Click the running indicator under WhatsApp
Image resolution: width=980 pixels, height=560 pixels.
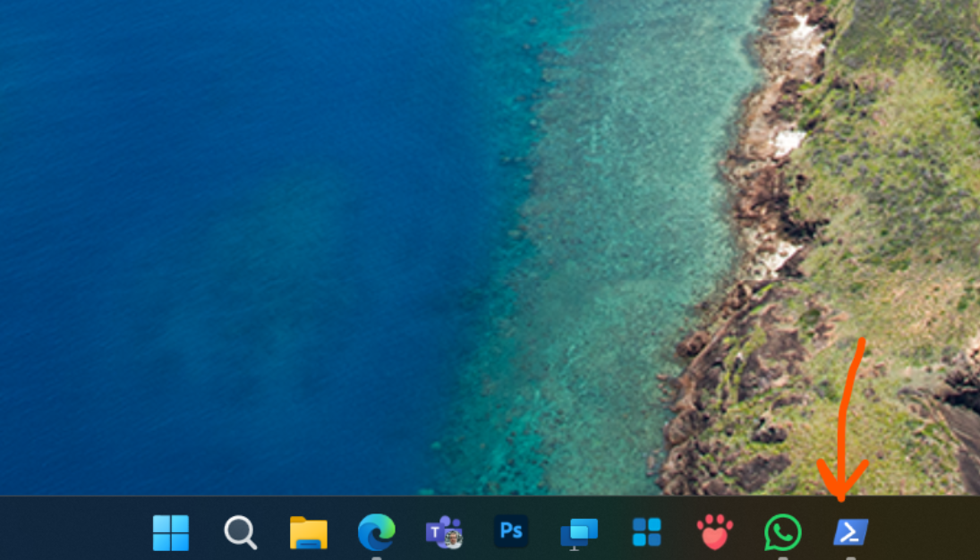tap(782, 557)
